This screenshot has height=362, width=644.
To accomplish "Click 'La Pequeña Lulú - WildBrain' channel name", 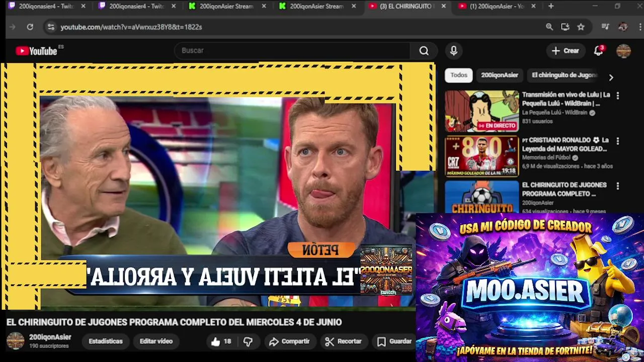I will (x=554, y=113).
